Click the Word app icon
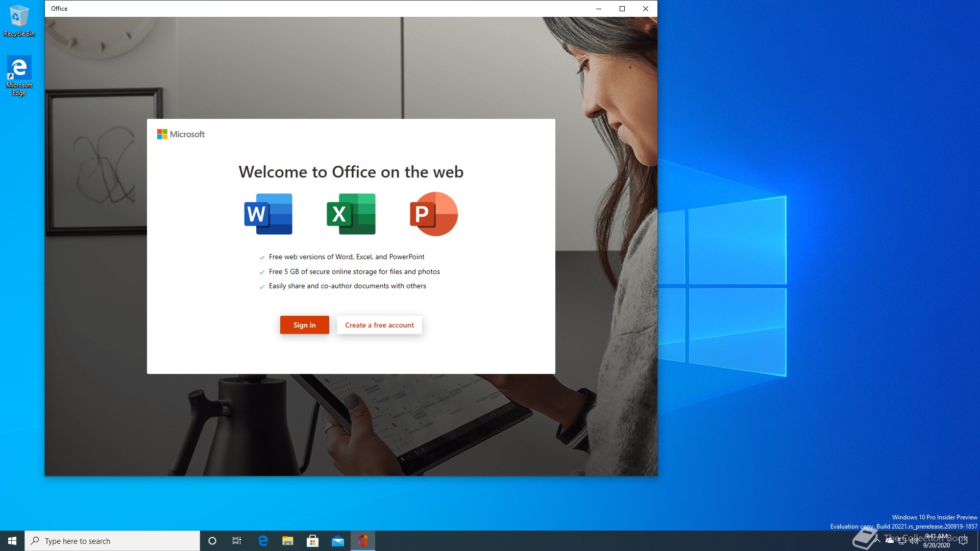 coord(268,214)
